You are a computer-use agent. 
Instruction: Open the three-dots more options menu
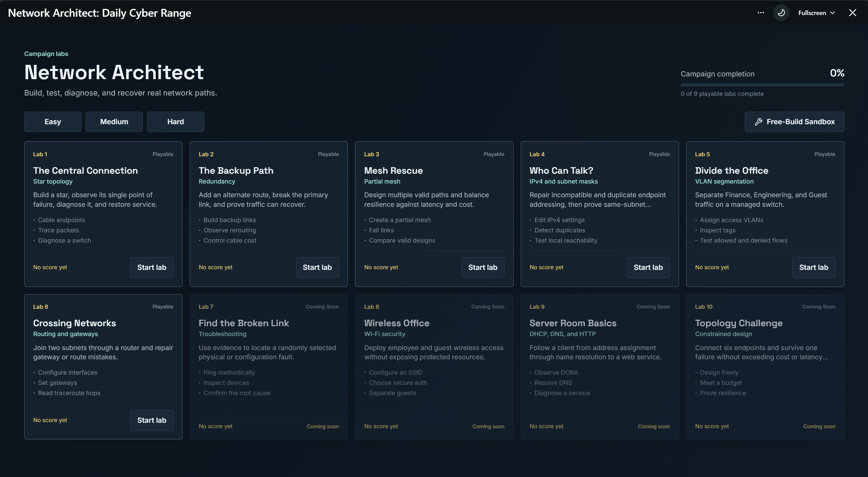761,13
